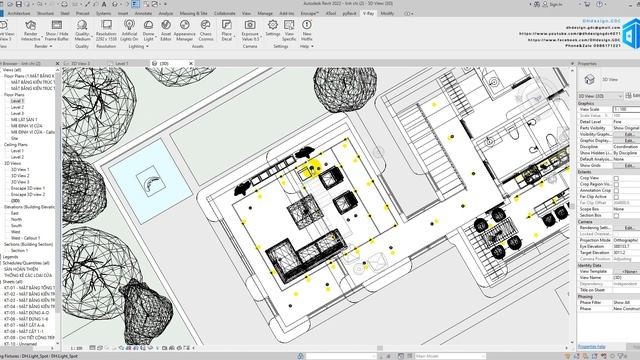Toggle the Crop Region Visible checkbox
The height and width of the screenshot is (360, 640).
[x=616, y=184]
